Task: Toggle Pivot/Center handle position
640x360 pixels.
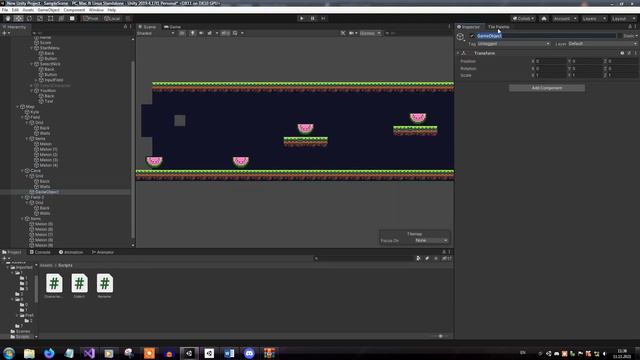Action: click(x=91, y=18)
